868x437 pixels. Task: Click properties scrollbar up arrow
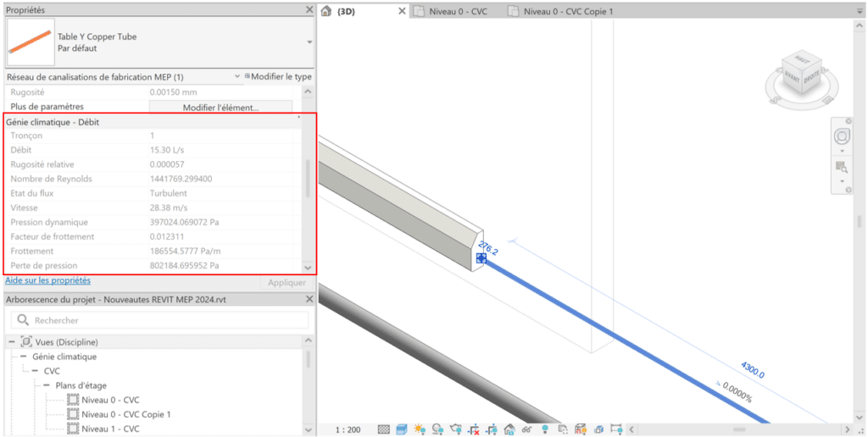[309, 91]
